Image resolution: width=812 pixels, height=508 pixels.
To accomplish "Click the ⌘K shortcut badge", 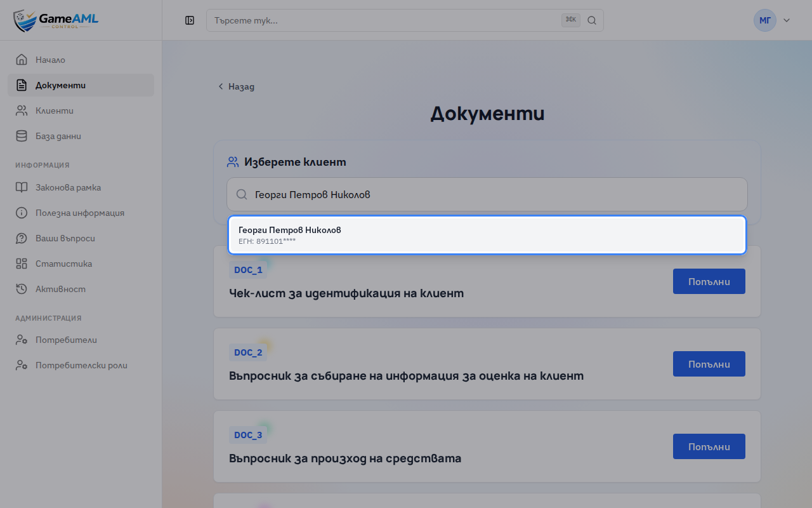I will [x=571, y=20].
